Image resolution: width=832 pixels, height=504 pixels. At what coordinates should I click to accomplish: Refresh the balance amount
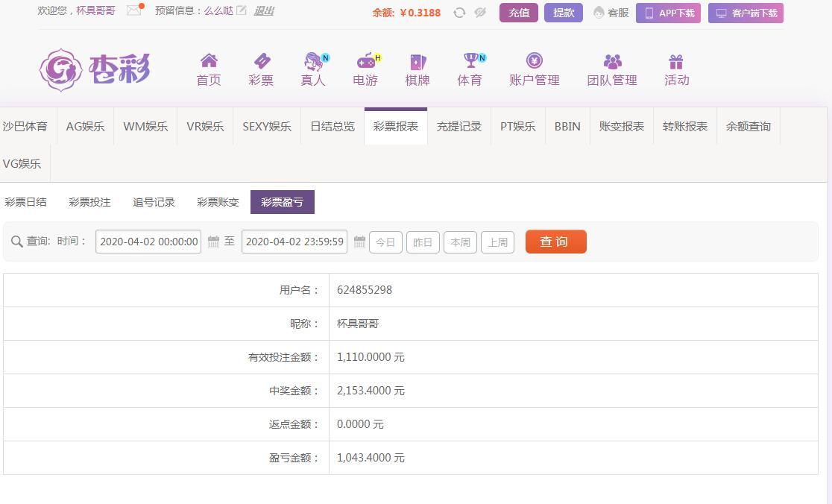point(459,13)
